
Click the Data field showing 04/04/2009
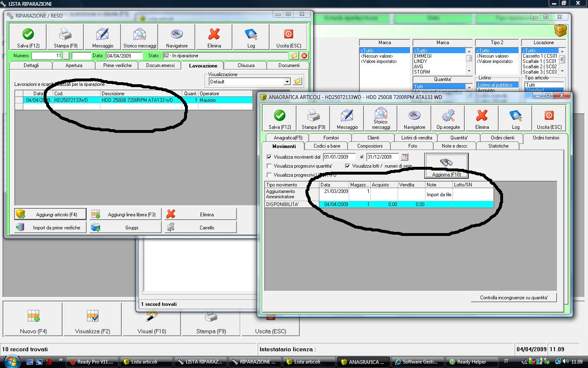[124, 56]
